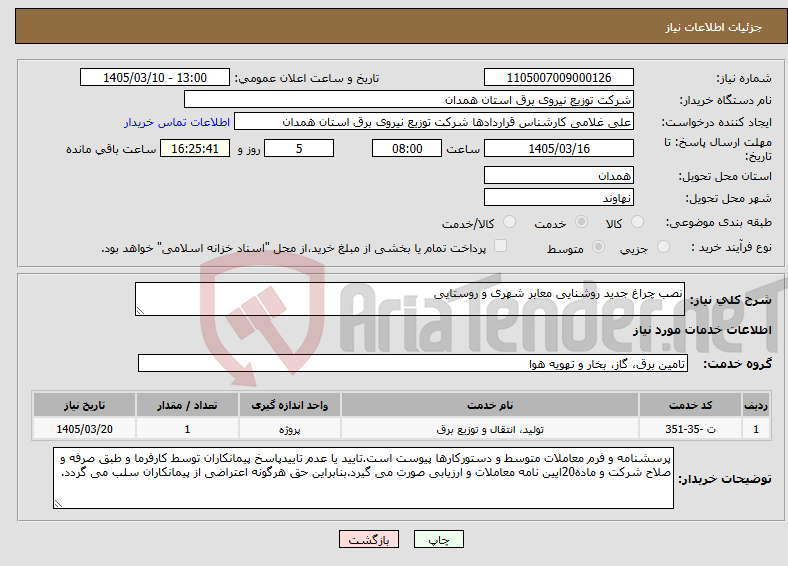Click buyer organization name field
The image size is (788, 566).
click(409, 100)
